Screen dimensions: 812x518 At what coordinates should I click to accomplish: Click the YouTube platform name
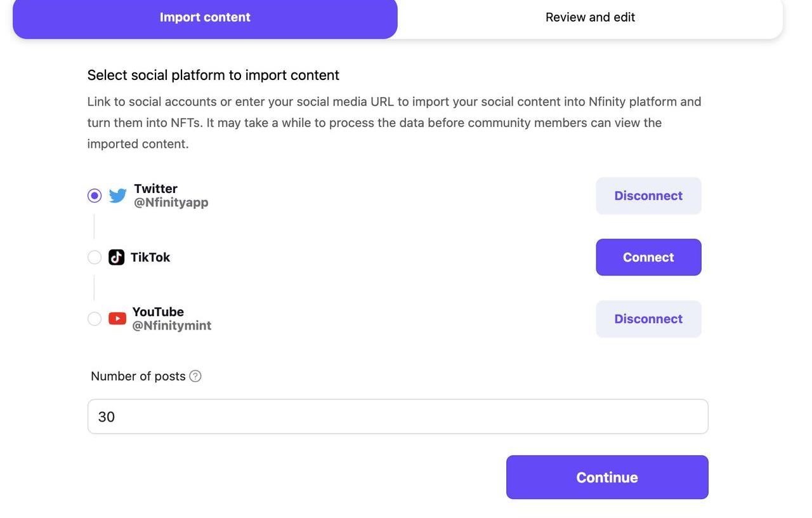coord(158,312)
